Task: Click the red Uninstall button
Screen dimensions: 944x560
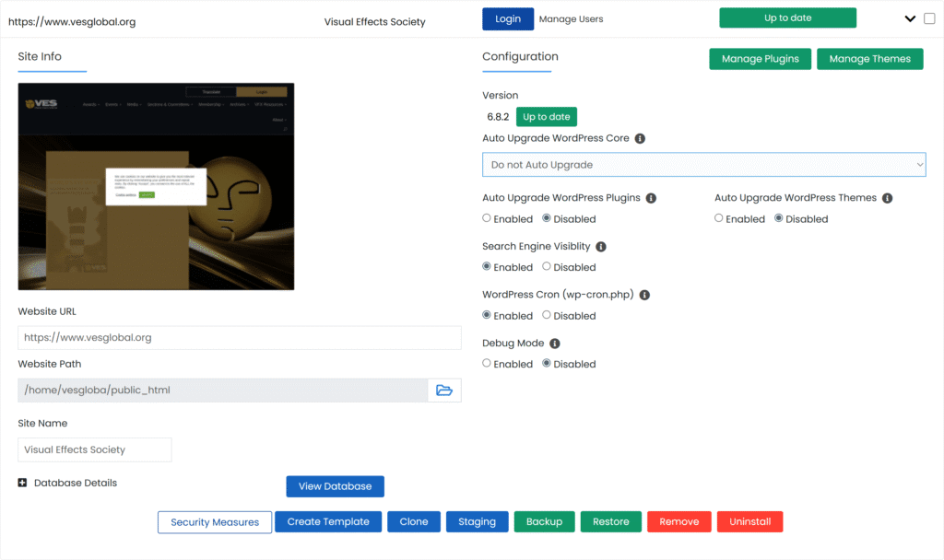Action: pos(750,522)
